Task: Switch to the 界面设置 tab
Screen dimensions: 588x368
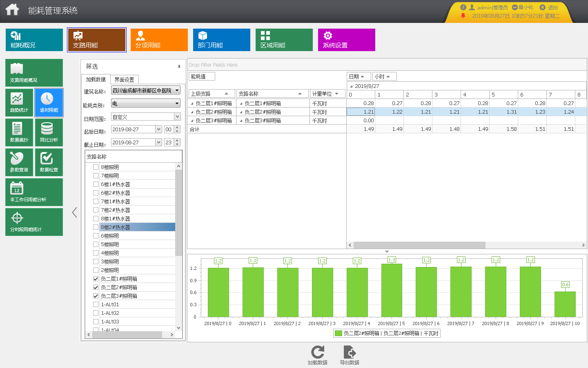Action: (124, 80)
